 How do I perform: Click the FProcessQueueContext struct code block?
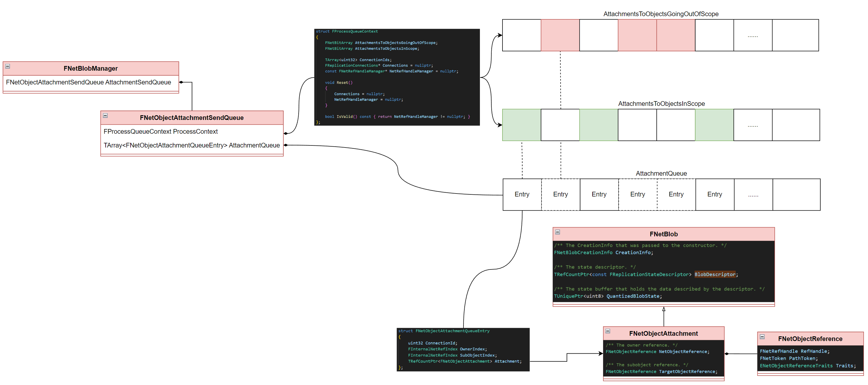pyautogui.click(x=397, y=77)
